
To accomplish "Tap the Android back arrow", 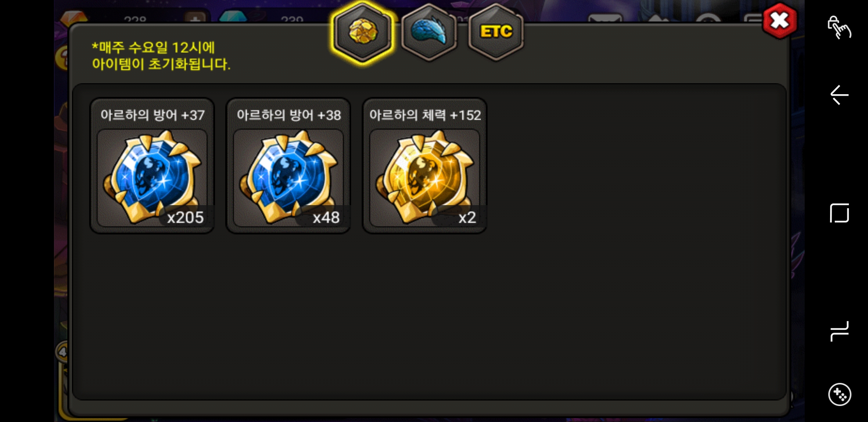I will pyautogui.click(x=839, y=95).
